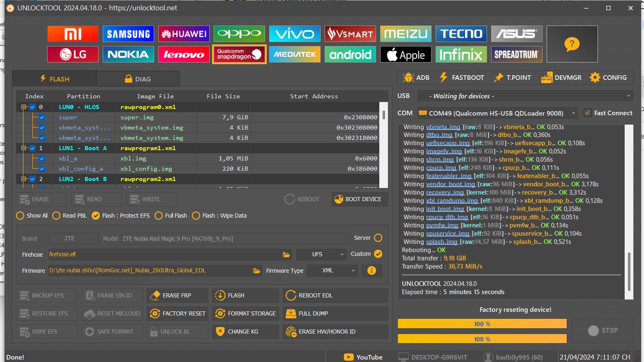Open the MediaTek brand module

click(295, 54)
